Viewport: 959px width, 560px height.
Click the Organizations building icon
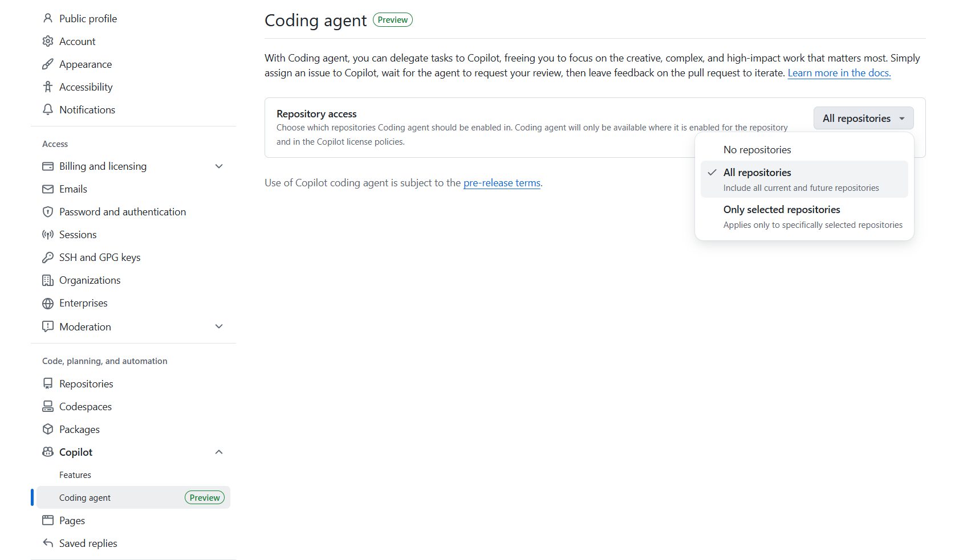(48, 280)
